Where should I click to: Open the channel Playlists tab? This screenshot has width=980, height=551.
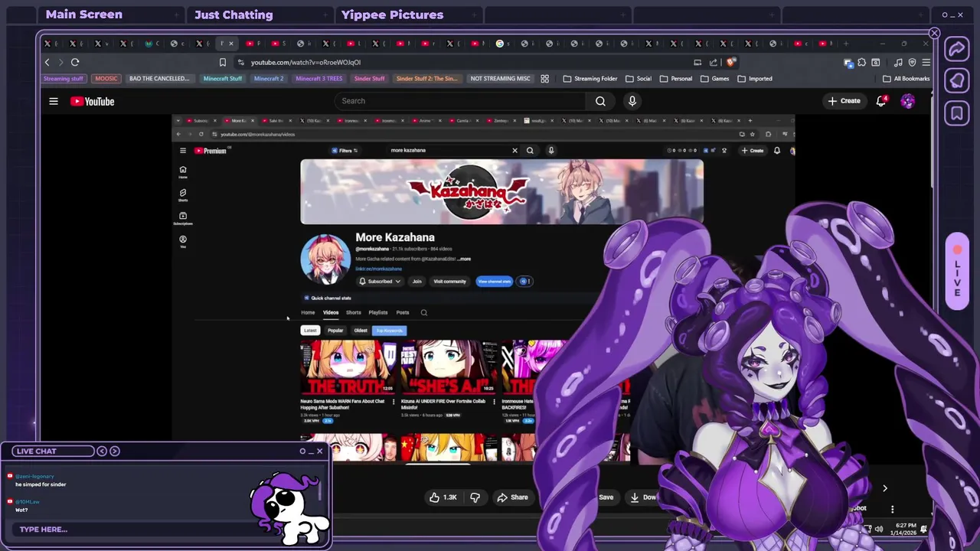pyautogui.click(x=378, y=312)
